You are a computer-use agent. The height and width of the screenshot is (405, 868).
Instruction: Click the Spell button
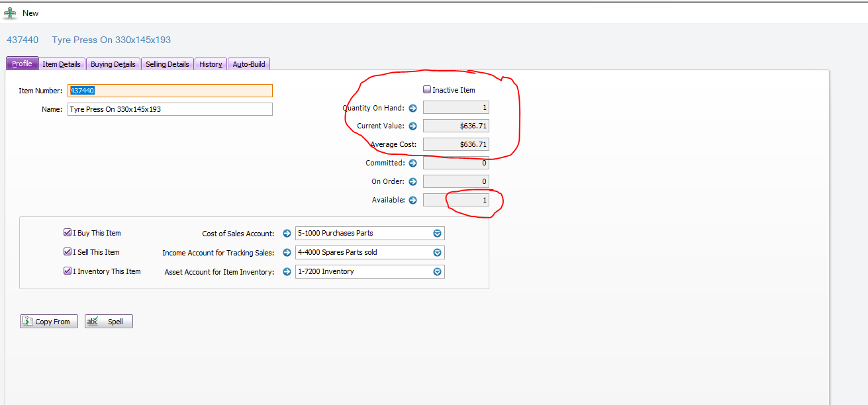(x=109, y=322)
